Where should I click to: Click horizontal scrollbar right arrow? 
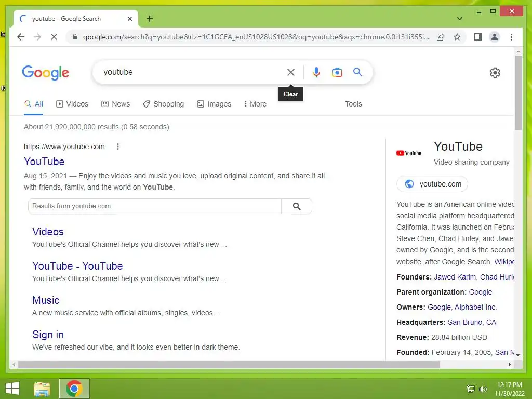pyautogui.click(x=510, y=365)
